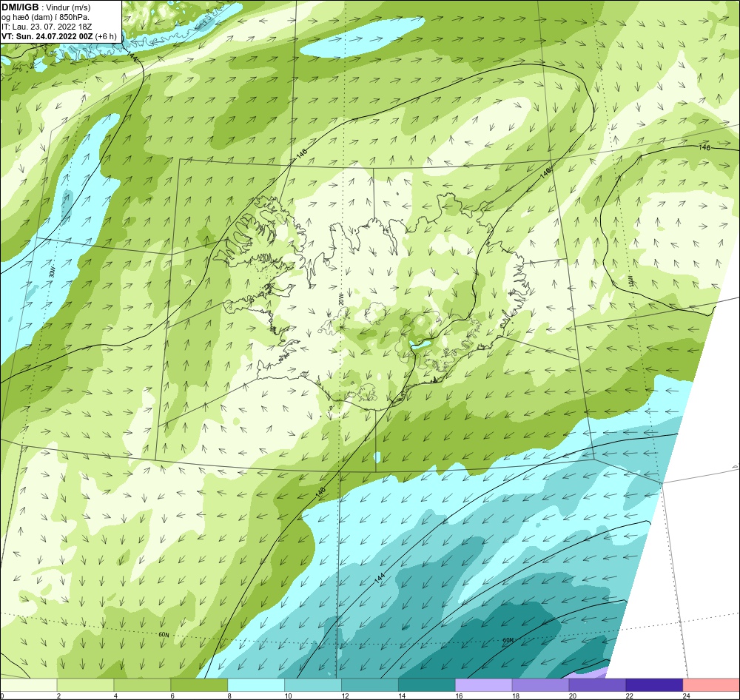Pick the 4–6 m/s green legend swatch
Viewport: 740px width, 700px height.
(x=142, y=685)
